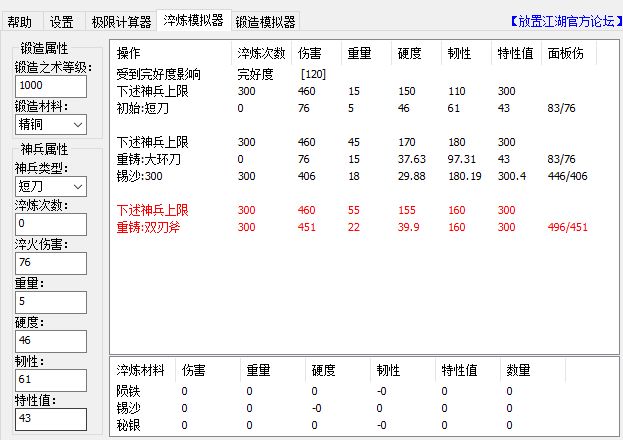Viewport: 623px width, 440px height.
Task: Open the 放置江湖官方论坛 link
Action: click(x=565, y=21)
